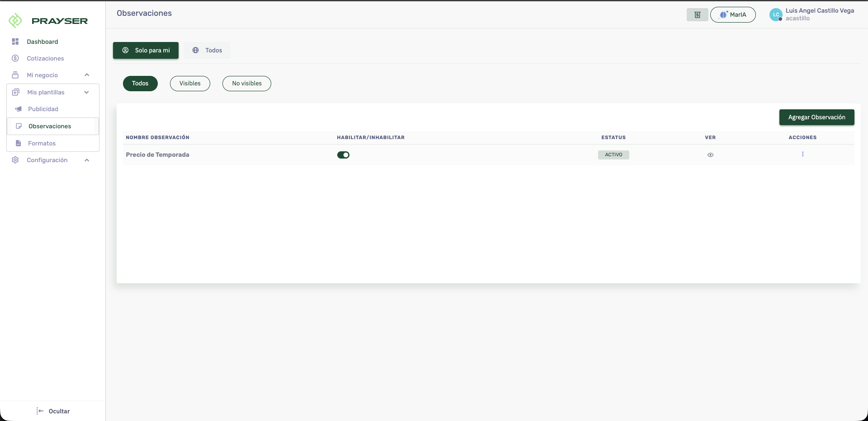
Task: Click the Precio de Temporada name
Action: 157,154
